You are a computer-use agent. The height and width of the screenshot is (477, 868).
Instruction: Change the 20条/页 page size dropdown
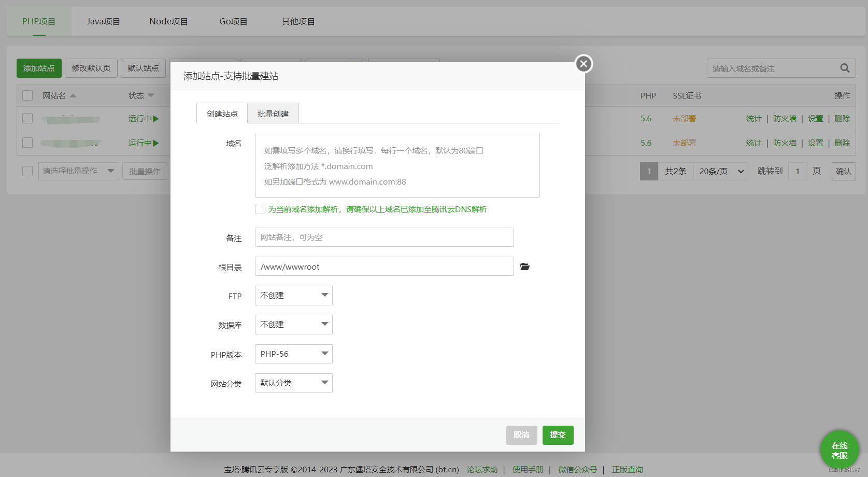click(x=720, y=171)
